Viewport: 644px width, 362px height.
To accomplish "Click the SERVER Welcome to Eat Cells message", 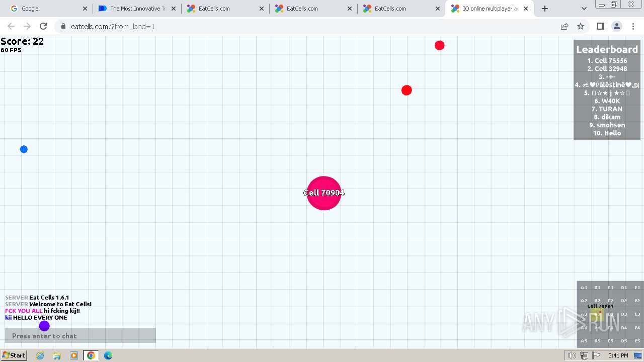I will [48, 304].
